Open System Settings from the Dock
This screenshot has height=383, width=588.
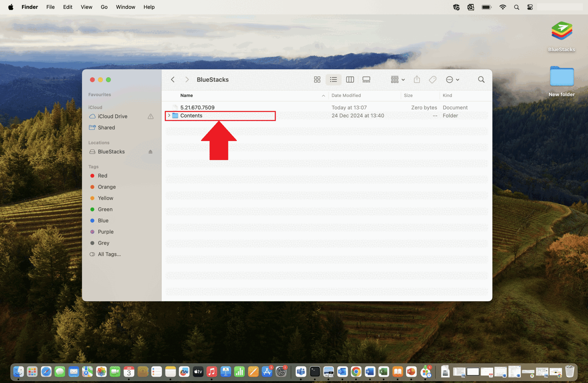point(281,372)
